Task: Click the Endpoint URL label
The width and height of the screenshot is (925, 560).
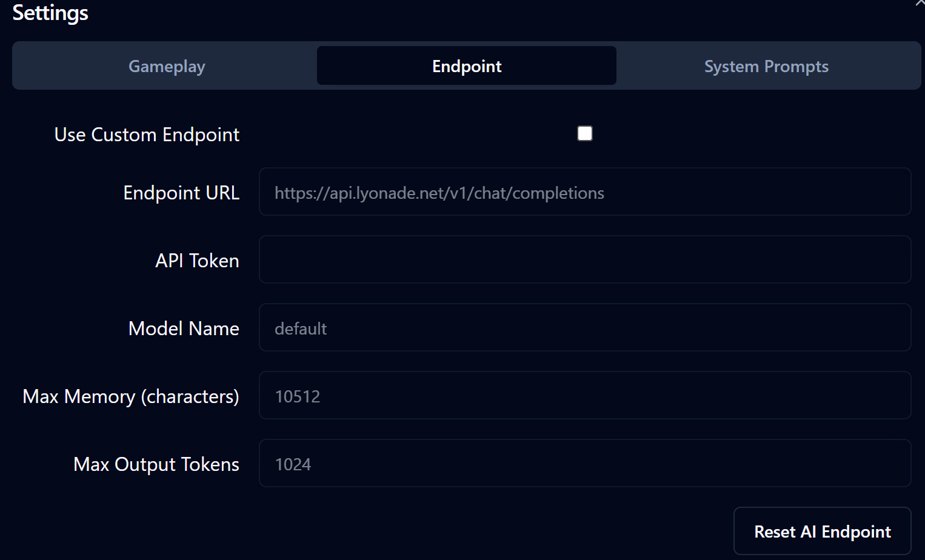Action: click(x=181, y=193)
